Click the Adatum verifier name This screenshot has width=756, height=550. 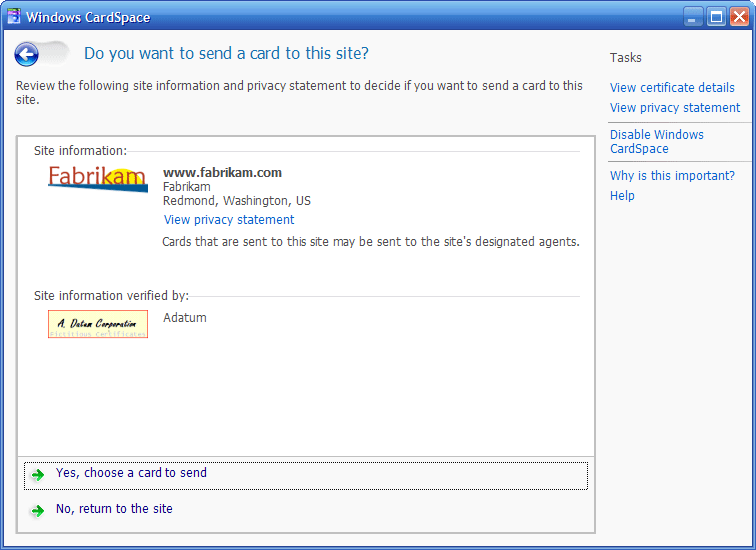[185, 318]
